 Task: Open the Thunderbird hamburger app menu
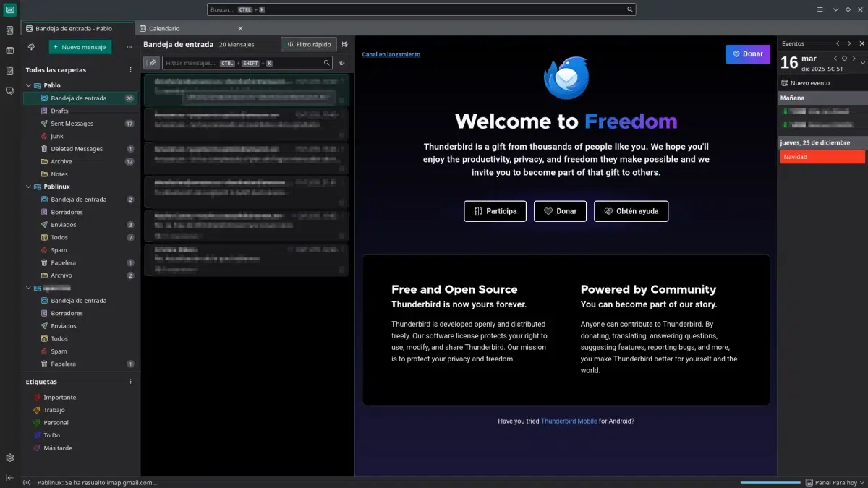point(820,9)
